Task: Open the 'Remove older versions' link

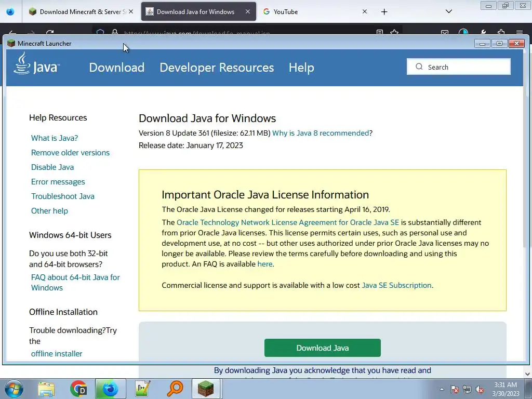Action: pyautogui.click(x=70, y=153)
